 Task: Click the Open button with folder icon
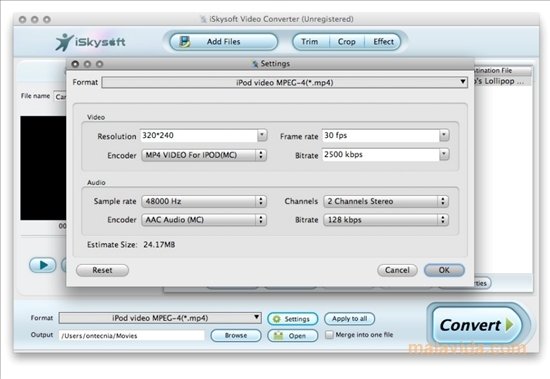[293, 336]
